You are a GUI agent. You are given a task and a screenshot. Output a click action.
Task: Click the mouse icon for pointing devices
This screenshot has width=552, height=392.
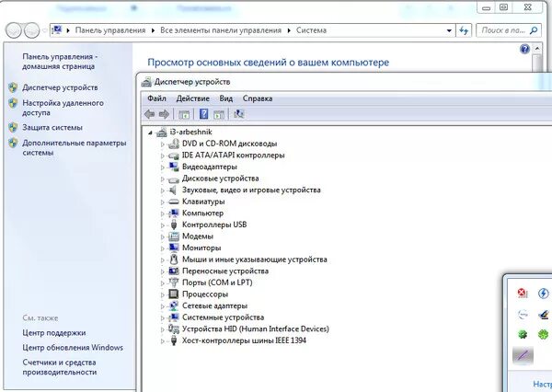click(x=174, y=259)
